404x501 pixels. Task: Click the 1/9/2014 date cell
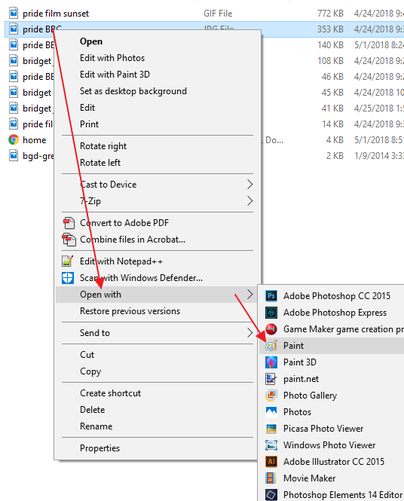pos(379,156)
